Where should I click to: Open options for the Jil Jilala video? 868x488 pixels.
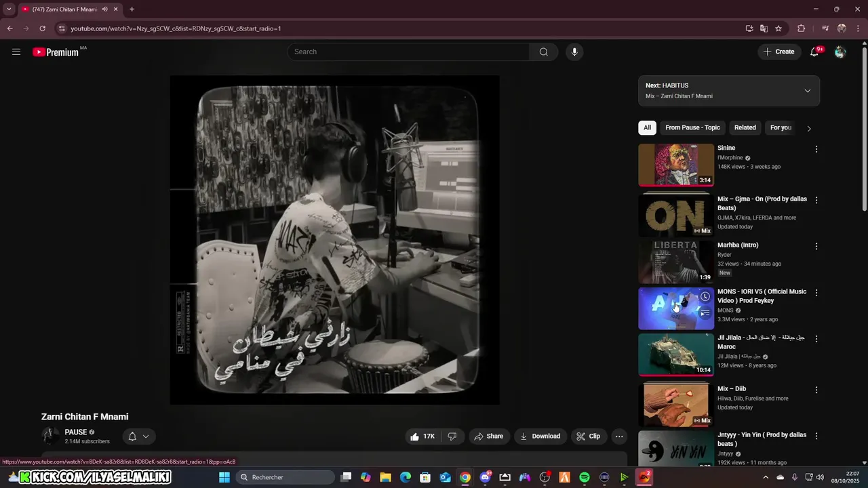tap(816, 339)
